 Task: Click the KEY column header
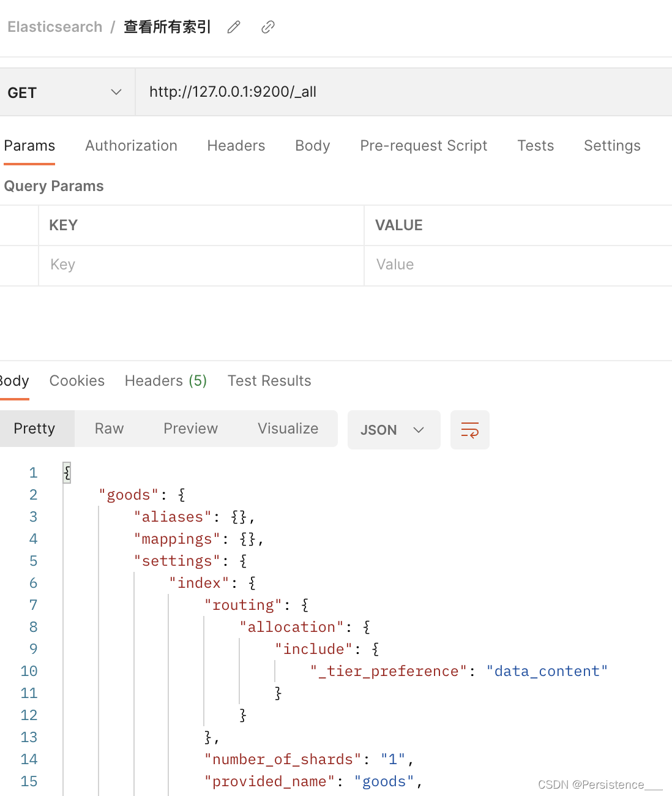tap(63, 225)
